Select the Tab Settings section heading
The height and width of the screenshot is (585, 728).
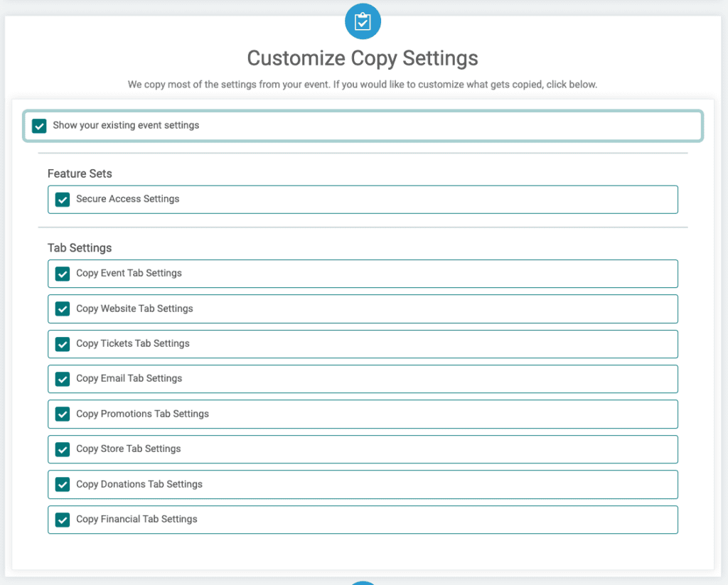[x=80, y=248]
